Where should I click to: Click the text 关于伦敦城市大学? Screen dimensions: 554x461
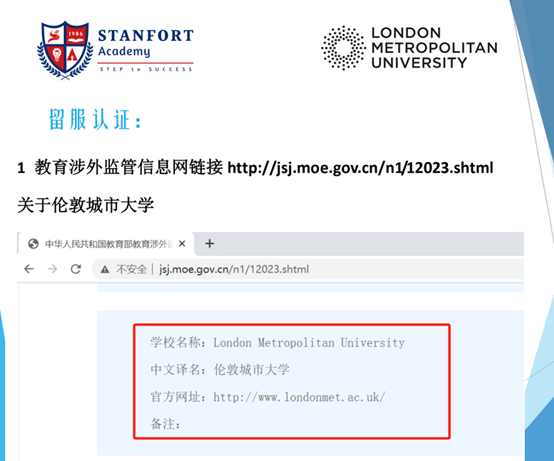pyautogui.click(x=86, y=205)
